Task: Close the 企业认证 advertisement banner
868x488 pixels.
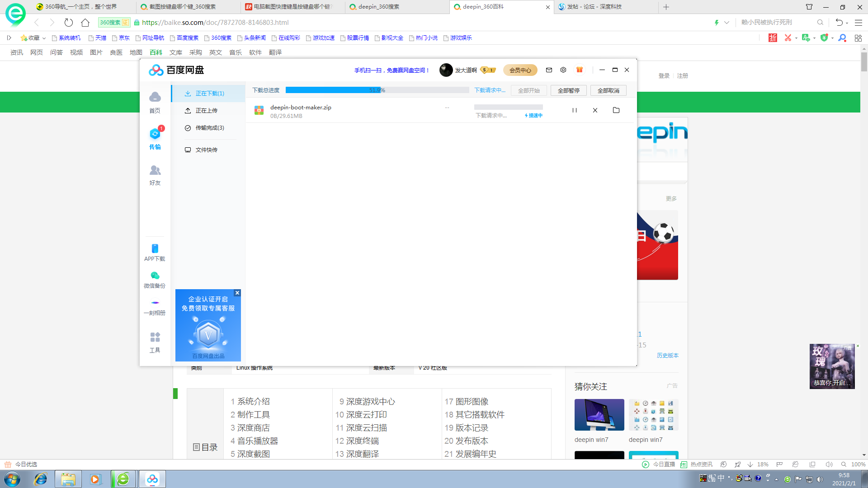Action: (237, 293)
